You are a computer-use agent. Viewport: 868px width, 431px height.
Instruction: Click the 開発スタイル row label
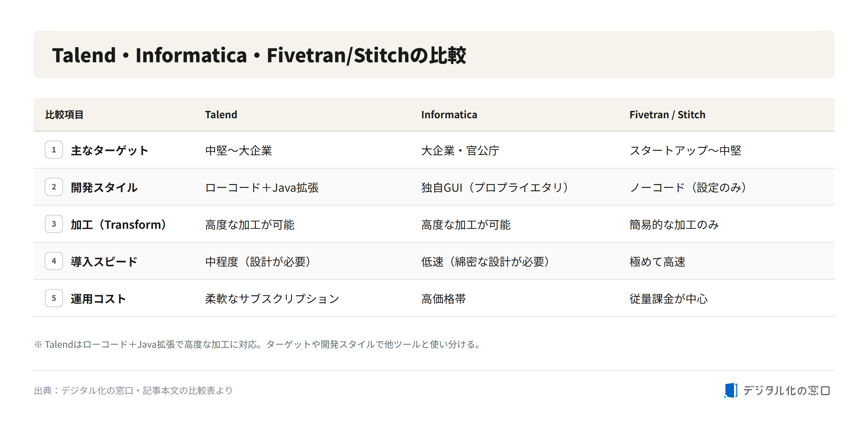pyautogui.click(x=104, y=188)
